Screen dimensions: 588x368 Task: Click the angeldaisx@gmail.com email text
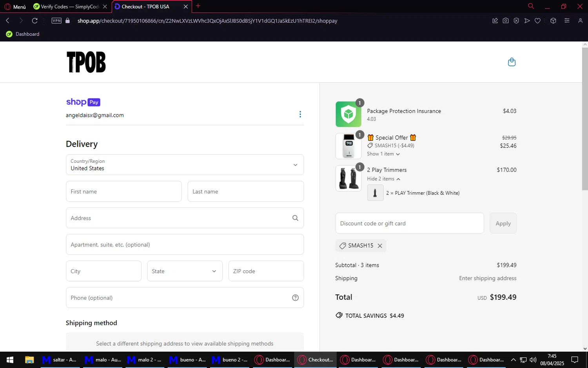[95, 115]
